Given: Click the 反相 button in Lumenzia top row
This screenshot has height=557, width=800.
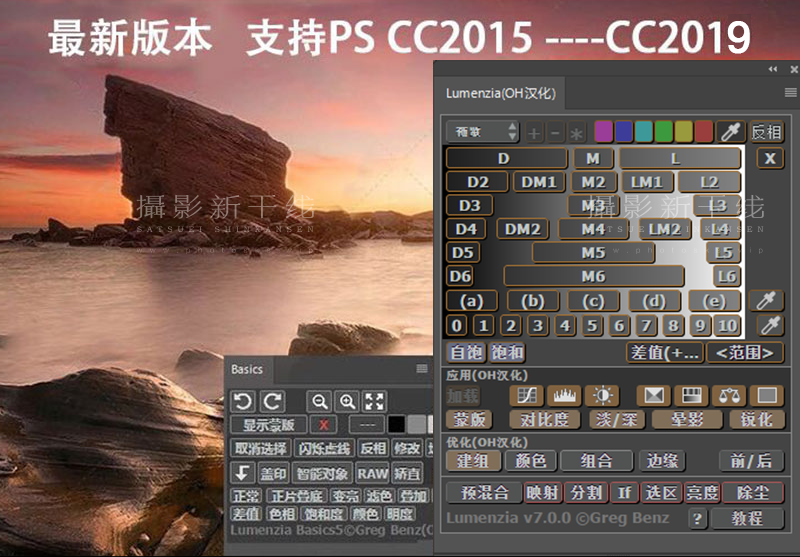Looking at the screenshot, I should [x=766, y=132].
